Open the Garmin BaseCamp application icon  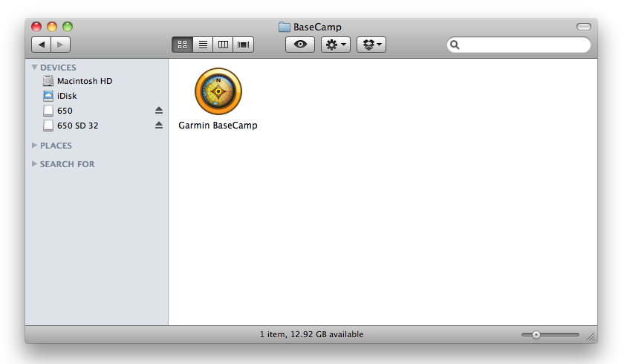point(218,91)
